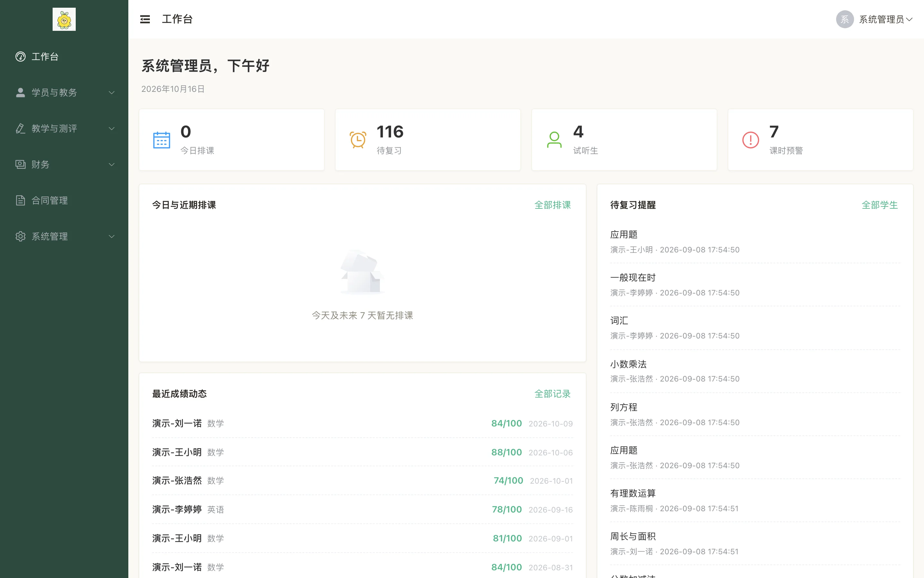Screen dimensions: 924x578
Task: Click the 试听生 count 4
Action: coord(578,132)
